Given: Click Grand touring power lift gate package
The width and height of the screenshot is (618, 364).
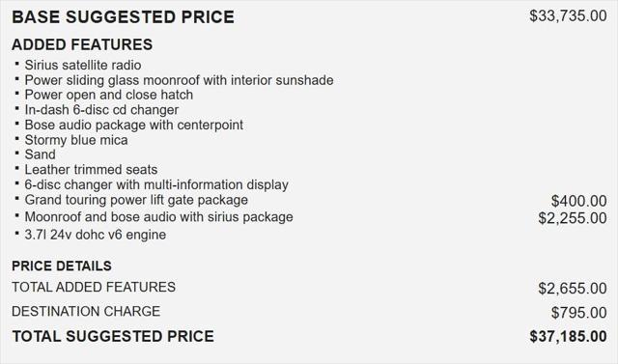Looking at the screenshot, I should 136,200.
